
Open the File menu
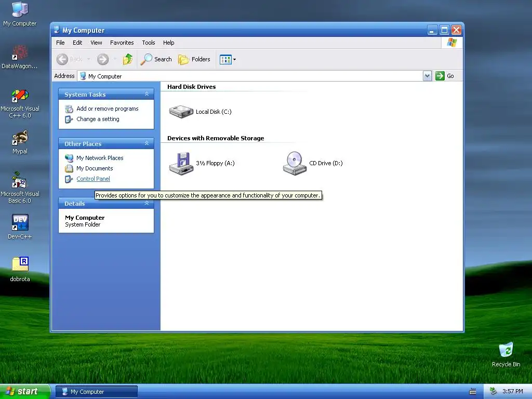(60, 43)
